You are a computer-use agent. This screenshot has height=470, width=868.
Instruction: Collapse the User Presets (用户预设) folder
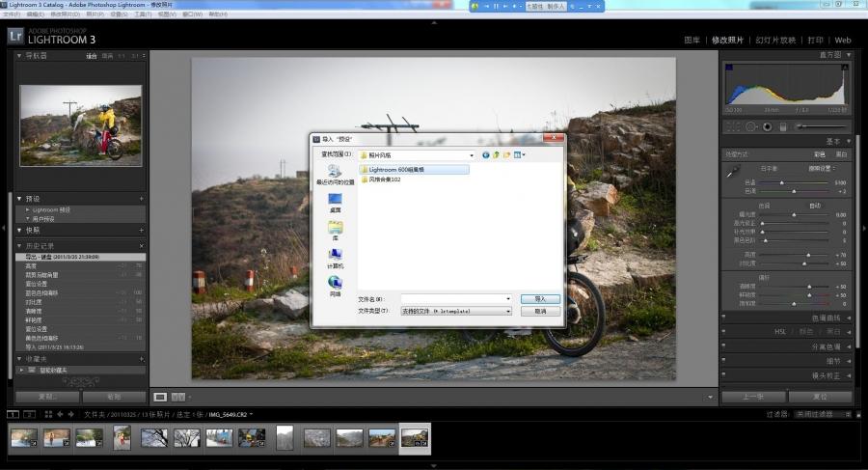[x=28, y=219]
